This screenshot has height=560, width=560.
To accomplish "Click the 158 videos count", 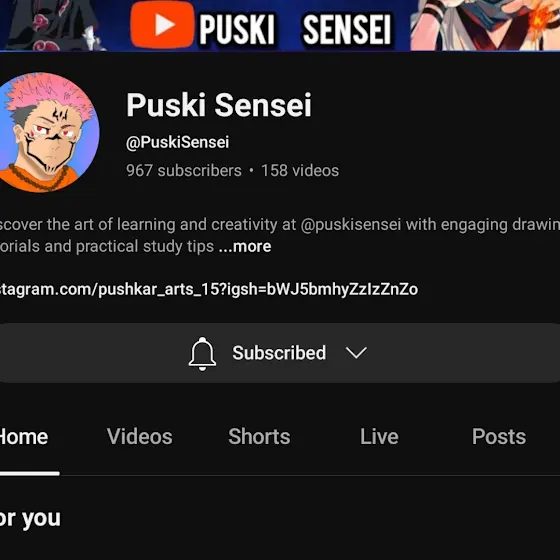I will (300, 171).
